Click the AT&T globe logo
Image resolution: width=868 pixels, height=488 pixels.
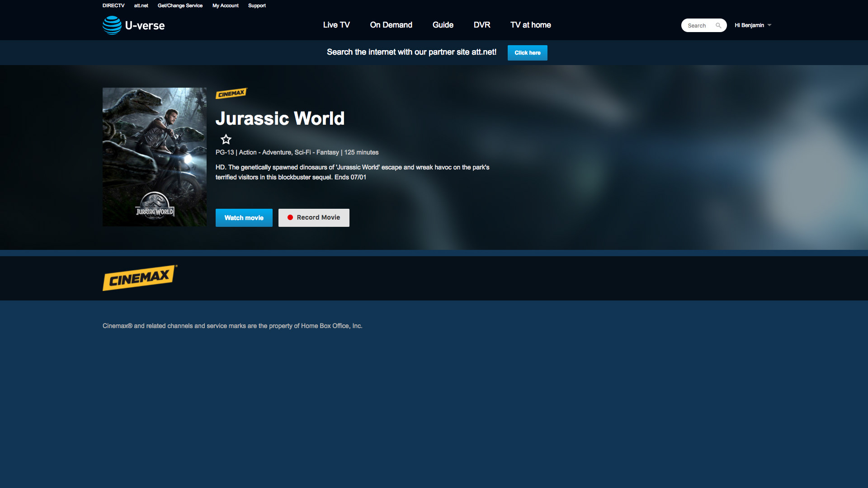[x=112, y=25]
